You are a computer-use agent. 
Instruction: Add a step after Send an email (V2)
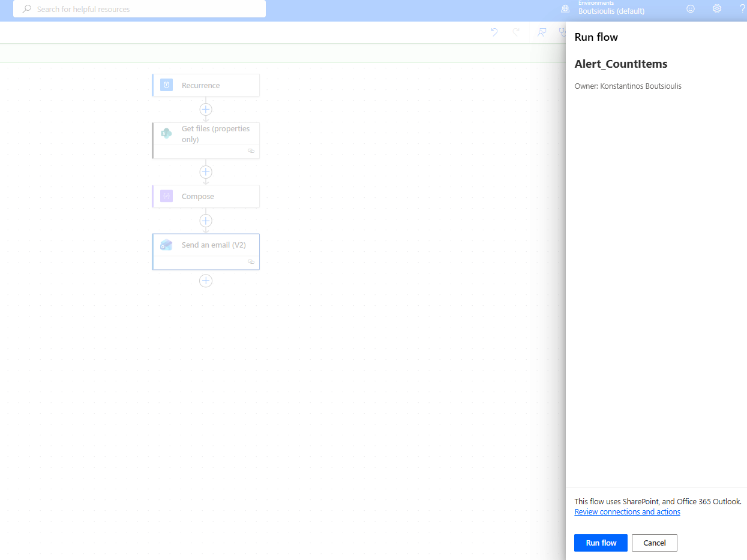pos(206,281)
